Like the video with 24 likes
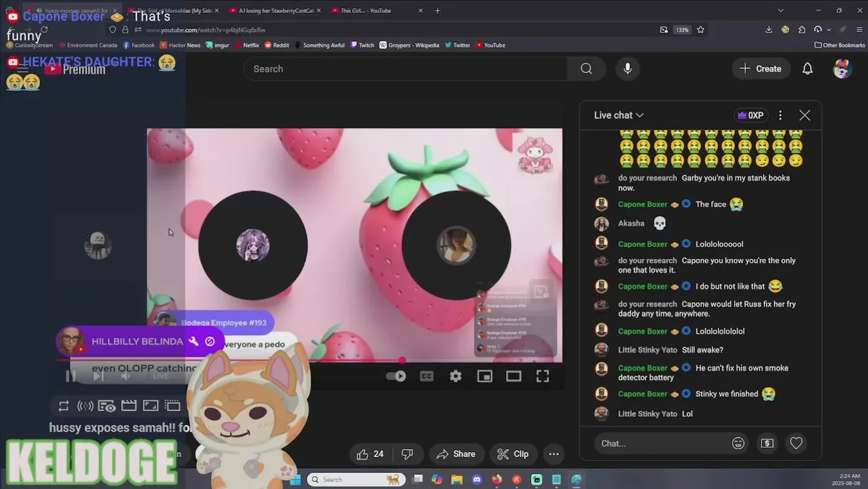This screenshot has height=489, width=868. (x=370, y=454)
